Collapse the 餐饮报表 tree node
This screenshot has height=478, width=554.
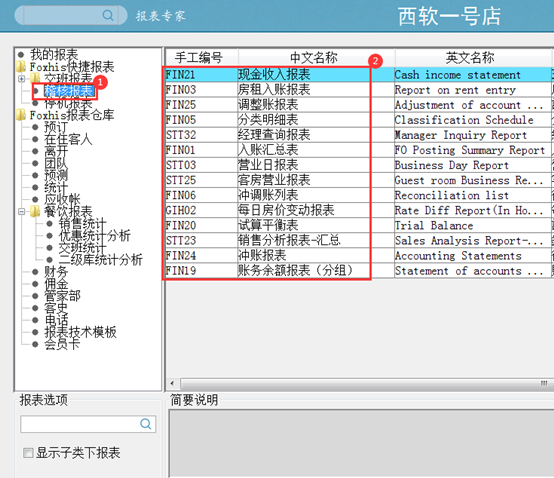click(x=22, y=211)
